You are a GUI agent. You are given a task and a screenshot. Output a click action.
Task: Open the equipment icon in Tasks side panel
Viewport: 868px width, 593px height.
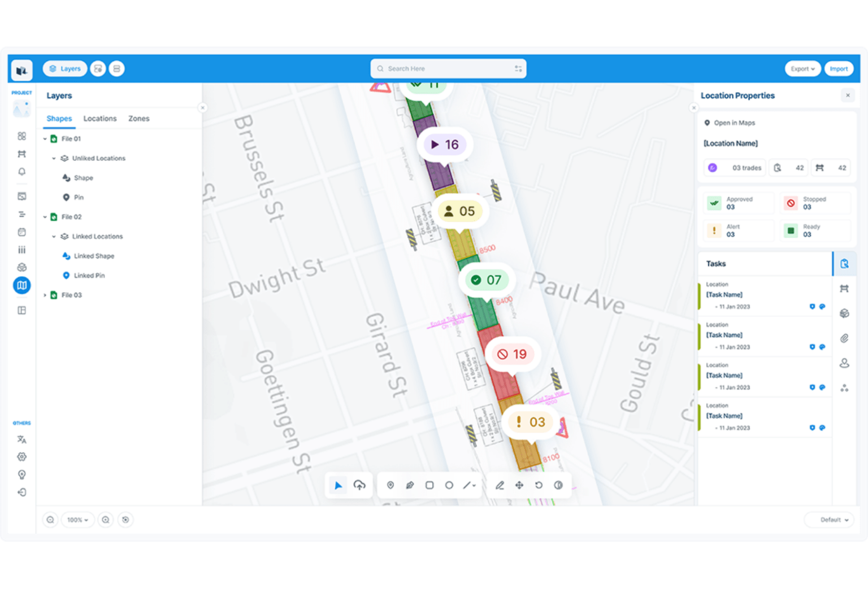(845, 288)
